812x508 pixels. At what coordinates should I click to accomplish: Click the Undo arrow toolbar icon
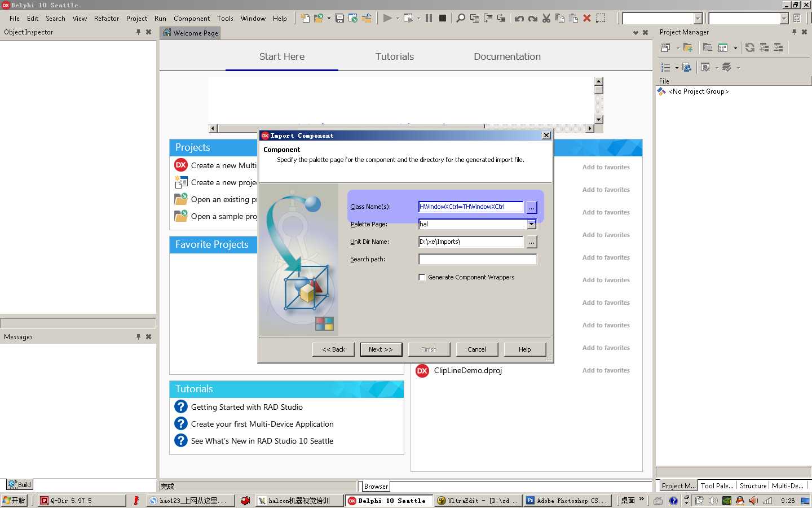coord(519,18)
